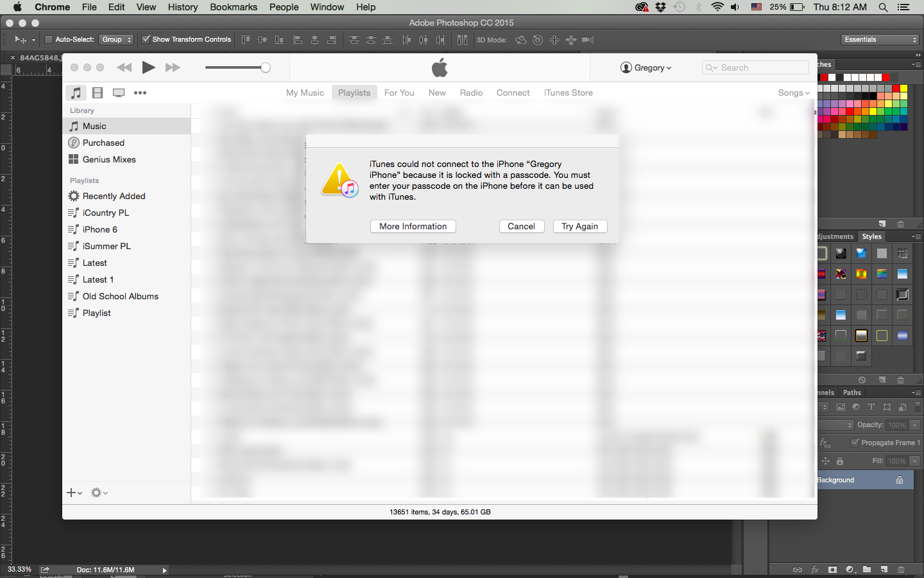Image resolution: width=924 pixels, height=578 pixels.
Task: Click the add playlist plus dropdown
Action: [x=74, y=493]
